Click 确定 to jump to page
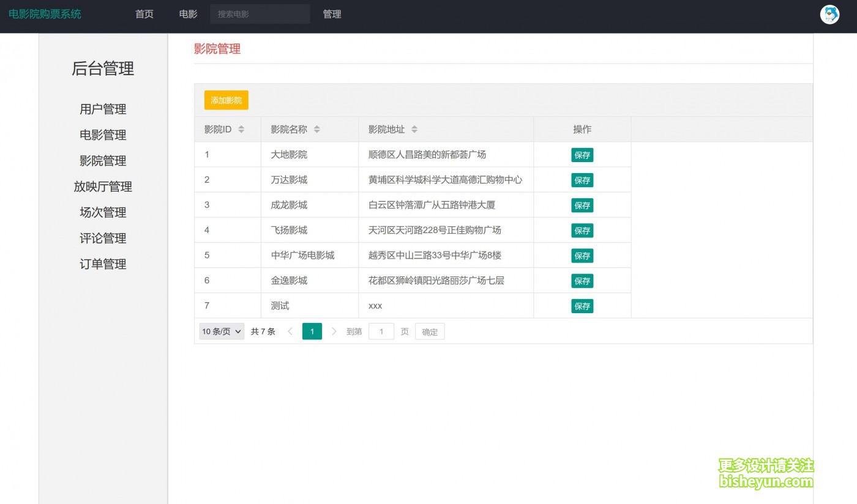857x504 pixels. (430, 332)
